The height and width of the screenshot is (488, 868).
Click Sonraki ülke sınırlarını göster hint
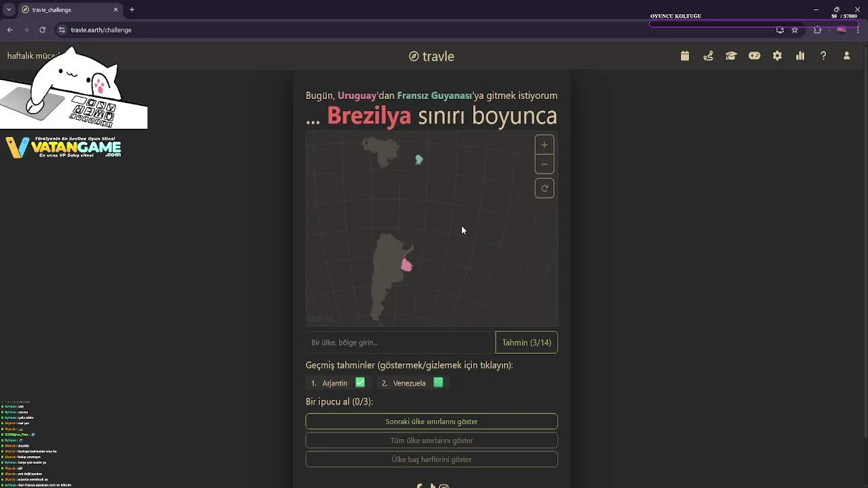click(x=431, y=422)
